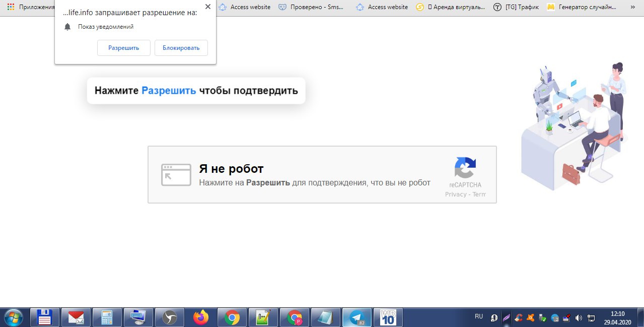The height and width of the screenshot is (327, 644).
Task: Open CCleaner from the system tray
Action: point(519,318)
